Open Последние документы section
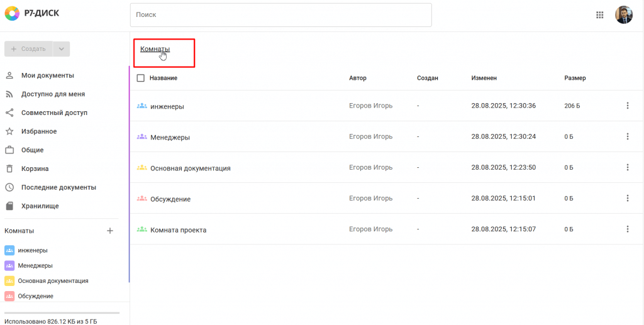Image resolution: width=644 pixels, height=325 pixels. 58,187
